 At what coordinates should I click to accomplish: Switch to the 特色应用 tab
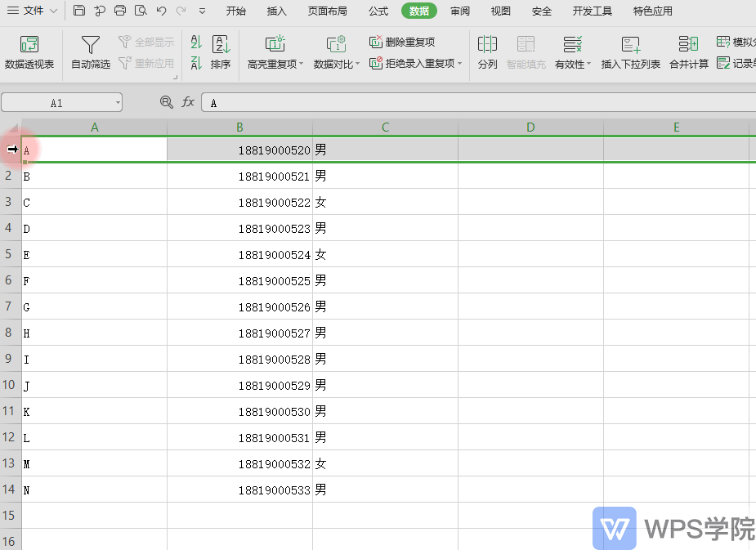click(x=652, y=11)
